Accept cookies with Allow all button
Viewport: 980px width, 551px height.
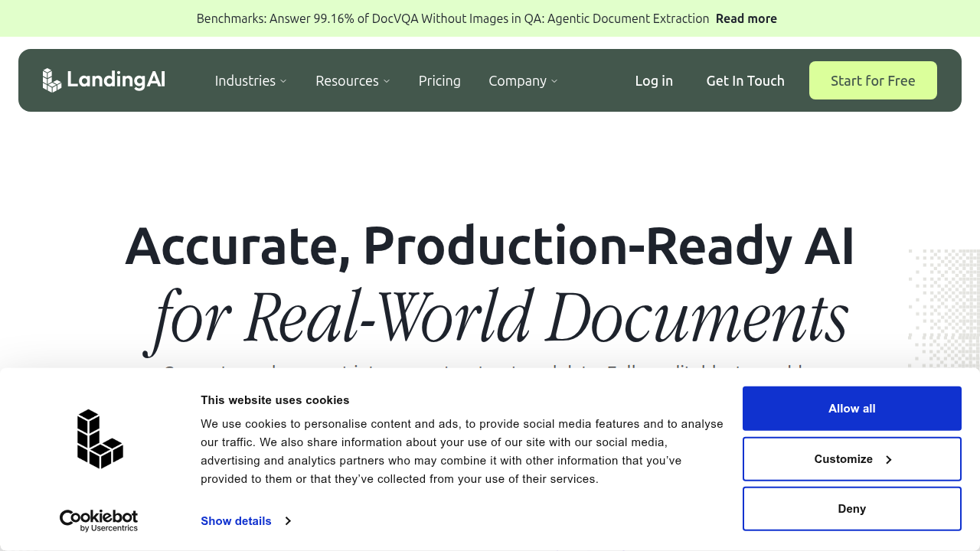[852, 409]
